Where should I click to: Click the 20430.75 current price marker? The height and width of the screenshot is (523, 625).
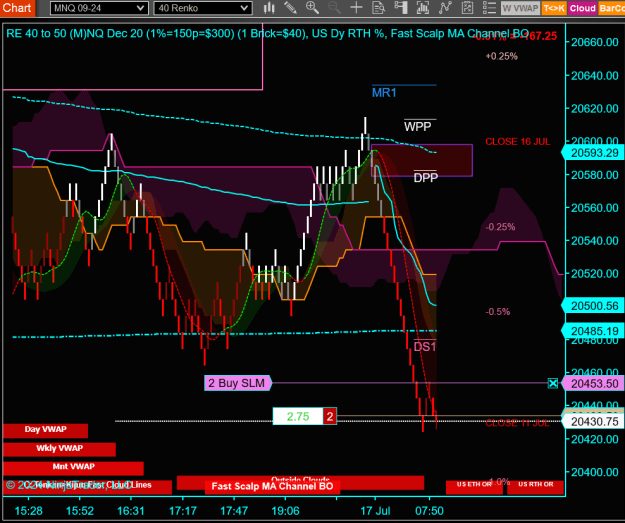(x=593, y=421)
